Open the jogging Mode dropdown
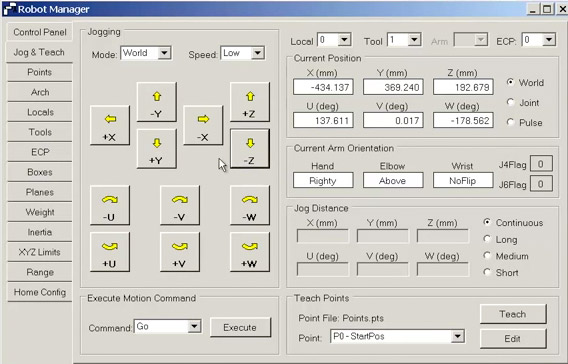Image resolution: width=568 pixels, height=364 pixels. tap(164, 53)
